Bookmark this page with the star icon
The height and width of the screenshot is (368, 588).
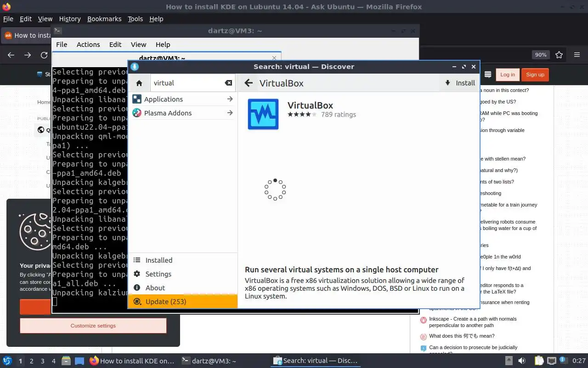(x=559, y=55)
